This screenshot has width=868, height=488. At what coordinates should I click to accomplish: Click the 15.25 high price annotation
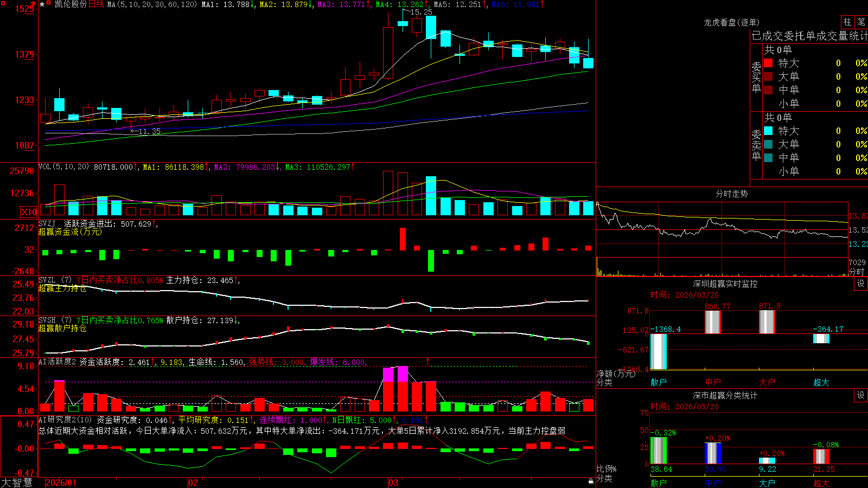pyautogui.click(x=422, y=12)
